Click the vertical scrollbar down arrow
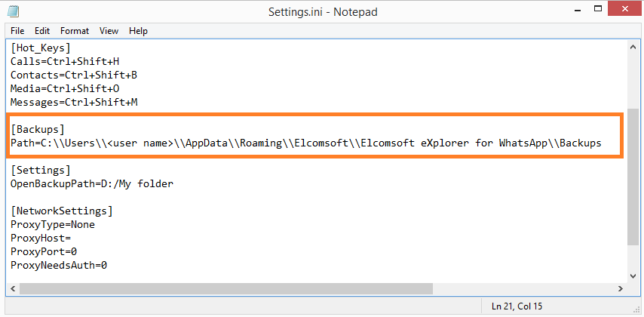Viewport: 644px width, 317px height. [x=633, y=276]
